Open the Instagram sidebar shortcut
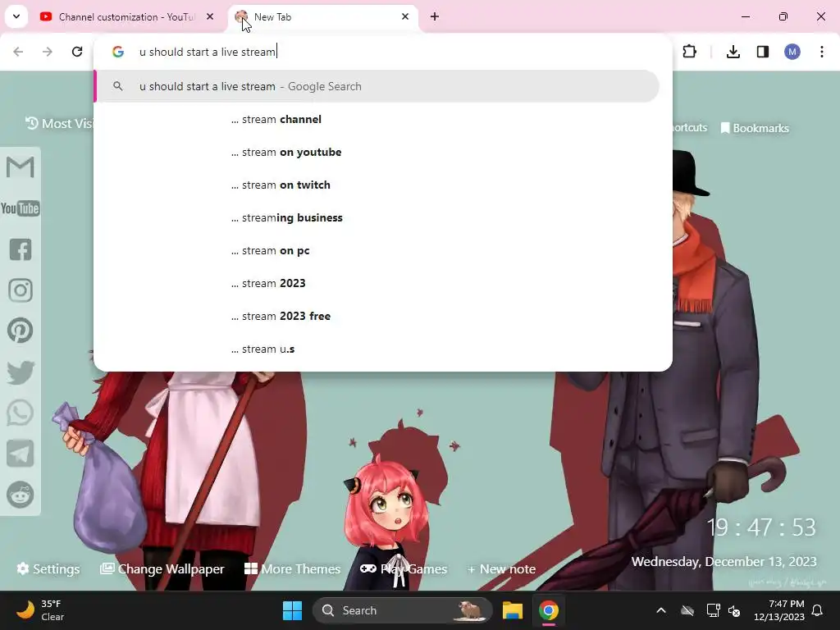840x630 pixels. pyautogui.click(x=21, y=290)
